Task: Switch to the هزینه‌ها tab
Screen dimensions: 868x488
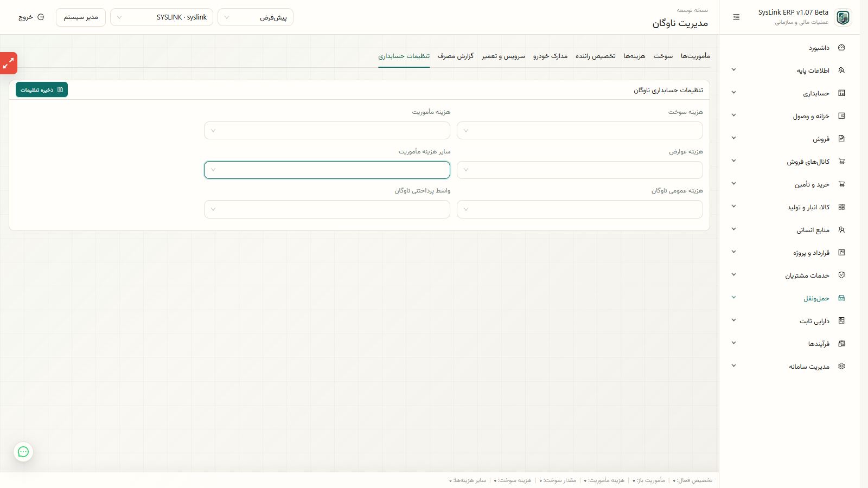Action: point(634,56)
